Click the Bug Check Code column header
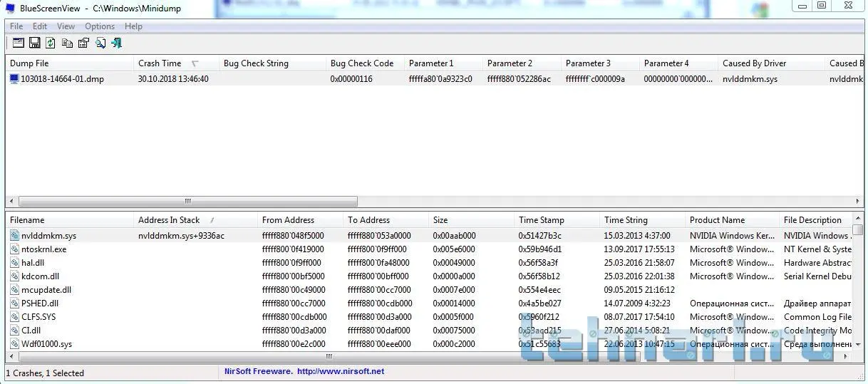Viewport: 868px width, 384px height. tap(361, 63)
